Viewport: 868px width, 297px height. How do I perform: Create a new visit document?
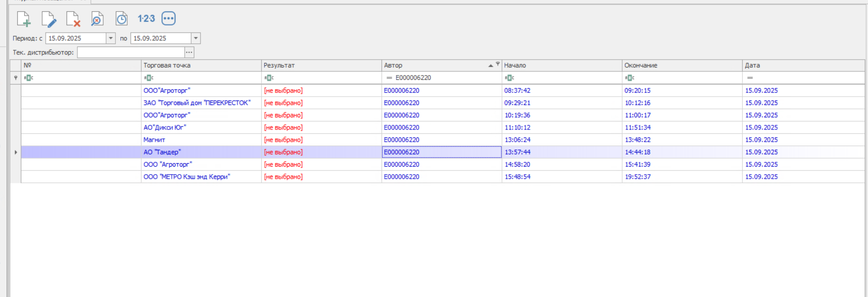click(23, 19)
